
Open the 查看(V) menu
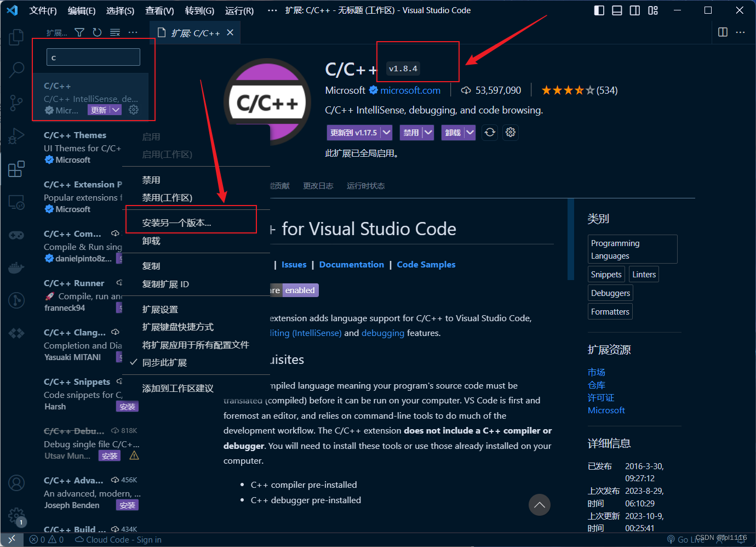coord(159,10)
